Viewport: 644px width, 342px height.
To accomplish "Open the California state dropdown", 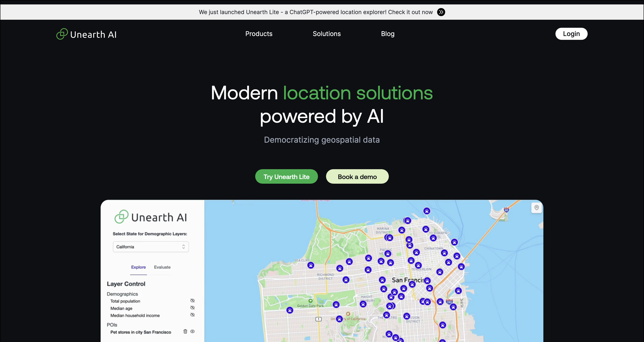I will [x=151, y=247].
